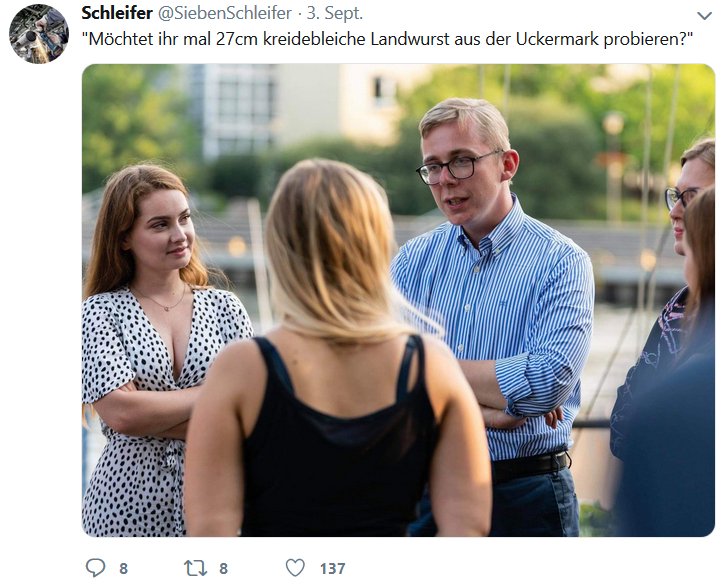Like the tweet with the heart icon
The width and height of the screenshot is (725, 586).
295,567
